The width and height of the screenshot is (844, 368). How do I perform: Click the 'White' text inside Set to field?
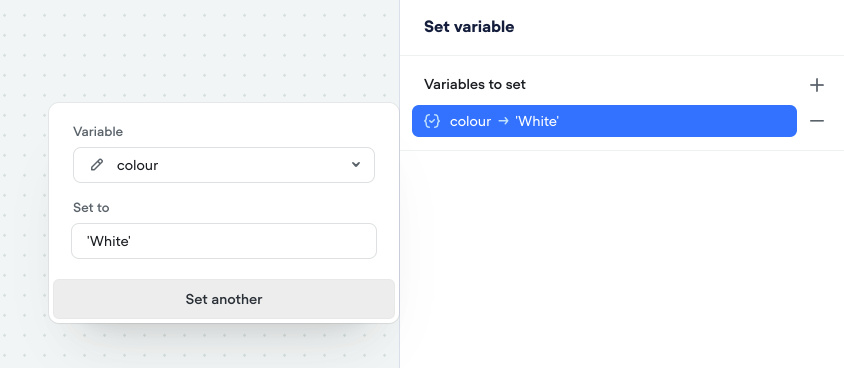109,241
